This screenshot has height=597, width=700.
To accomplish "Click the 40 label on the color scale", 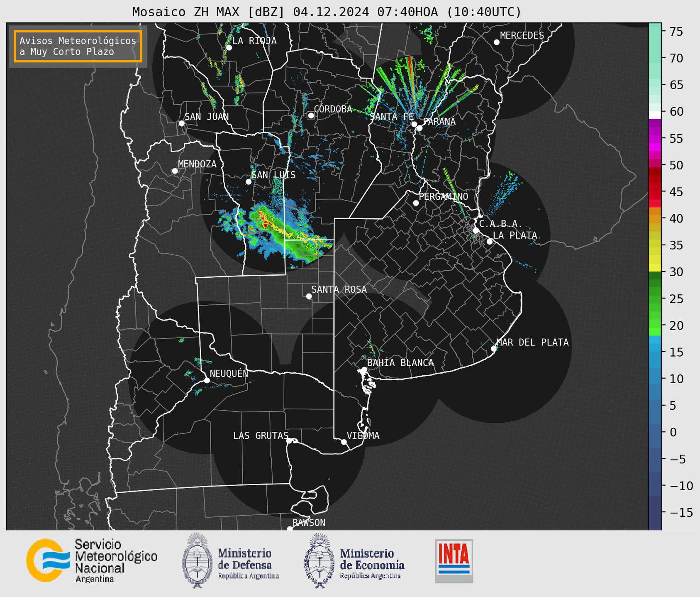I will coord(676,219).
